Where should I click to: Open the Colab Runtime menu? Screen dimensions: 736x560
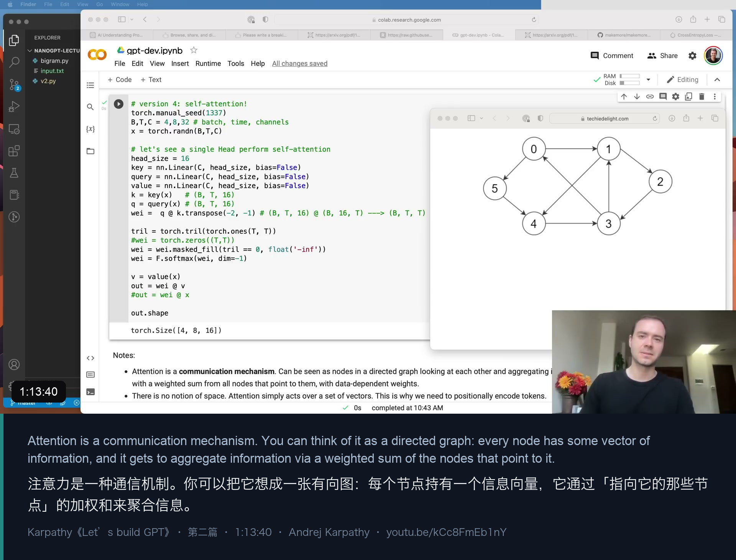(208, 64)
